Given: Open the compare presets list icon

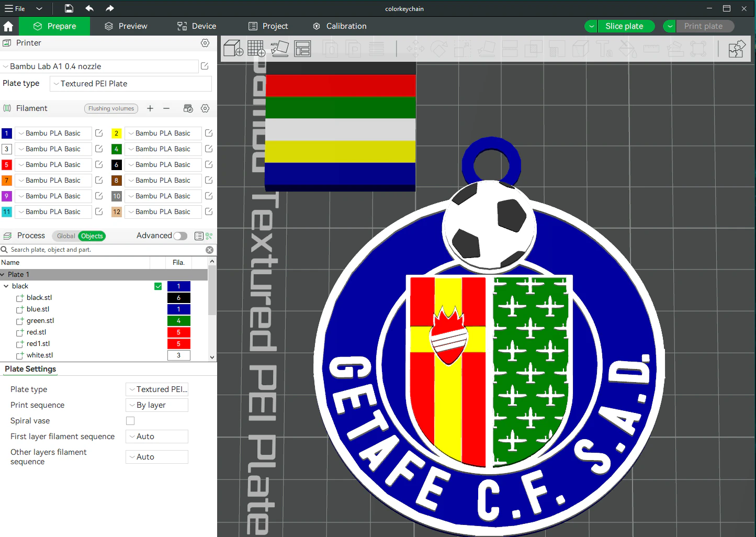Looking at the screenshot, I should click(x=199, y=236).
